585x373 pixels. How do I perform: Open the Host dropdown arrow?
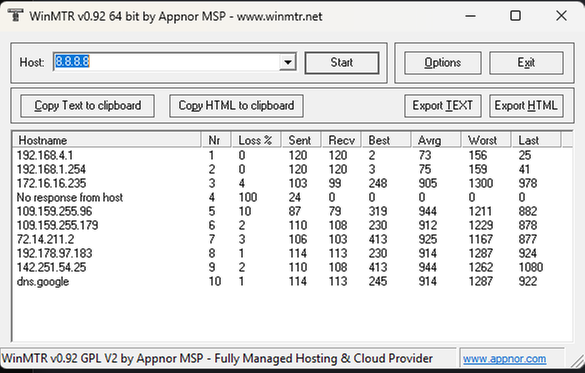click(x=288, y=62)
